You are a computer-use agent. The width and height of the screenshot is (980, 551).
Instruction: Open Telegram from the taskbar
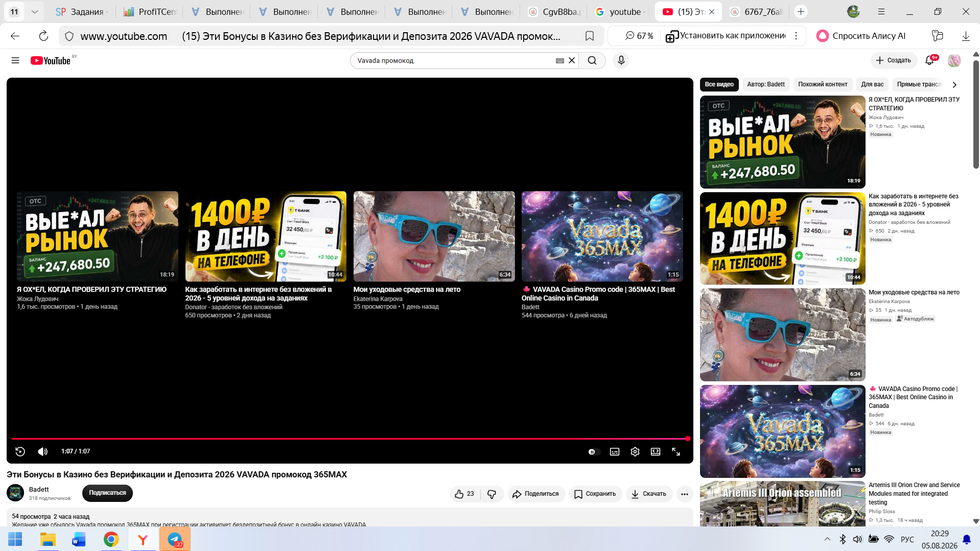pyautogui.click(x=175, y=539)
